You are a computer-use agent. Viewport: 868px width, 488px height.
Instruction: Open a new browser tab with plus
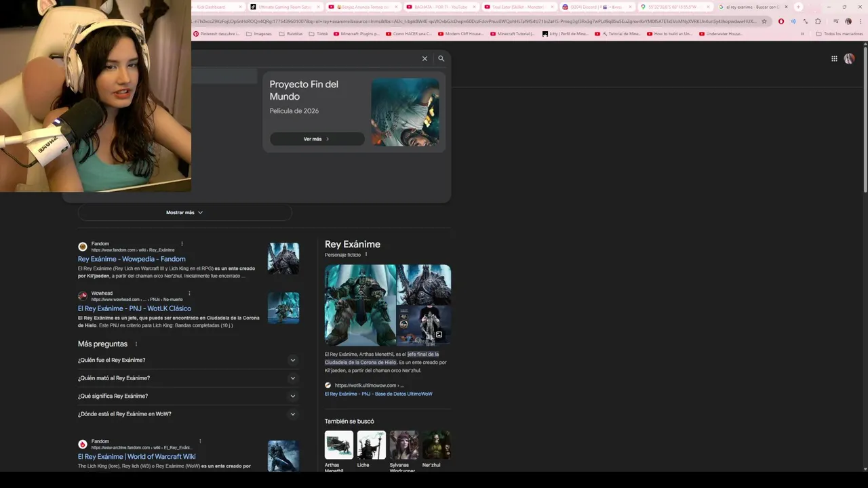(798, 7)
